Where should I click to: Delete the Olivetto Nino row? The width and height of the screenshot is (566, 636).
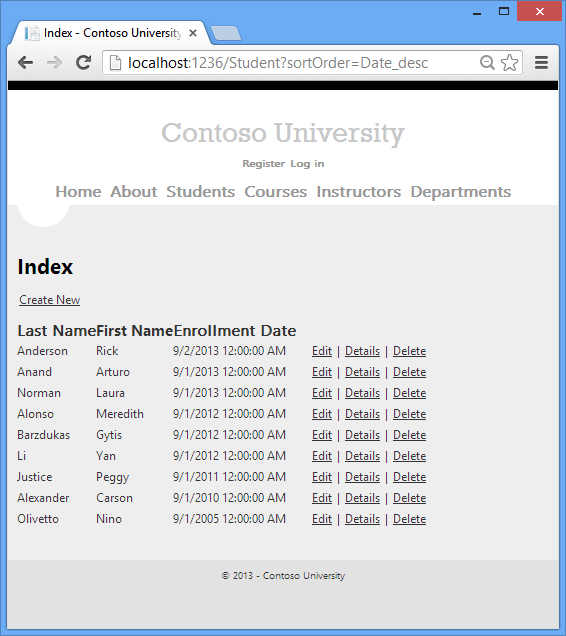tap(409, 520)
